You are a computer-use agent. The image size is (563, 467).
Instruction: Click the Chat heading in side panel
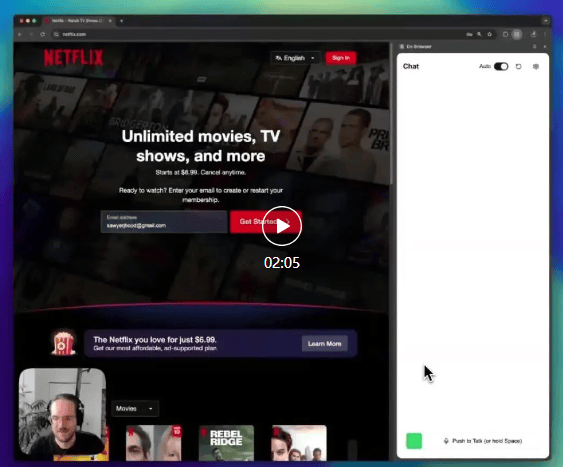pos(411,66)
